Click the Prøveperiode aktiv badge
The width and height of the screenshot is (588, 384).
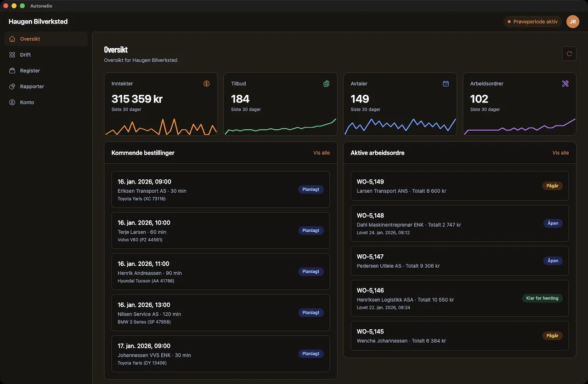pyautogui.click(x=532, y=21)
